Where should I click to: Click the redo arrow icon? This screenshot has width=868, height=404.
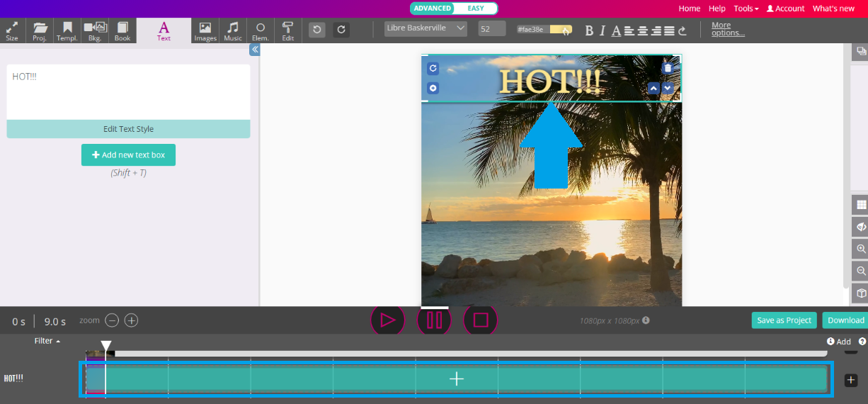[341, 30]
